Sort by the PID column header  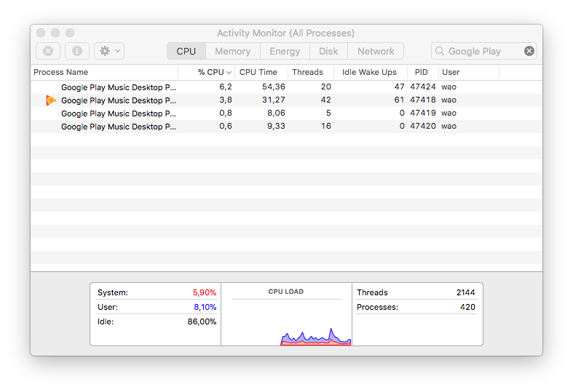pyautogui.click(x=423, y=72)
